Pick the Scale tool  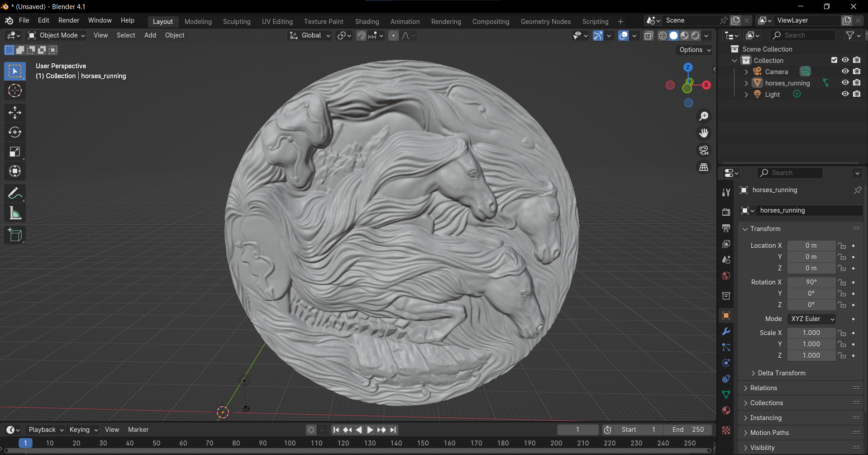pyautogui.click(x=14, y=152)
